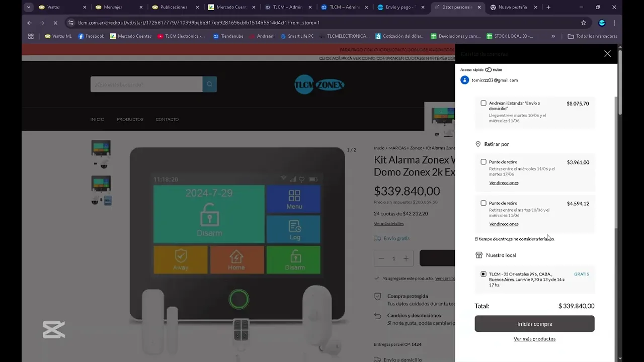Viewport: 644px width, 362px height.
Task: Click the Mercado Cuentas bookmark
Action: (x=131, y=36)
